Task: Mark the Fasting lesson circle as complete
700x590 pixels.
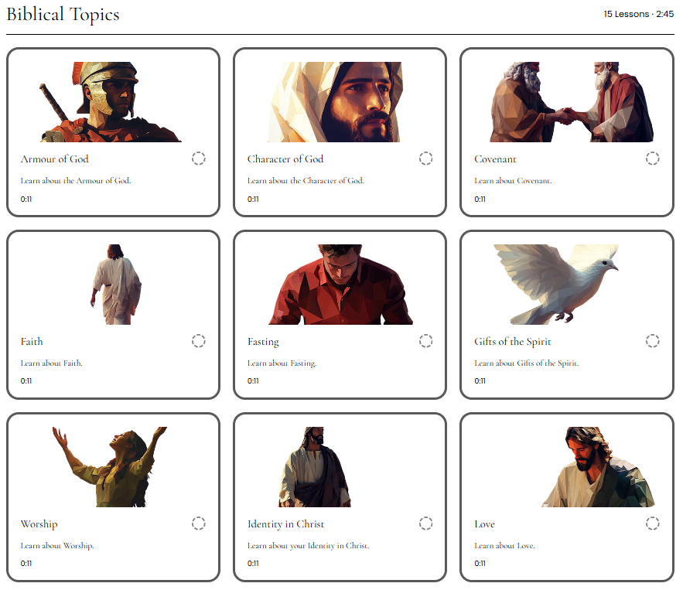Action: 426,341
